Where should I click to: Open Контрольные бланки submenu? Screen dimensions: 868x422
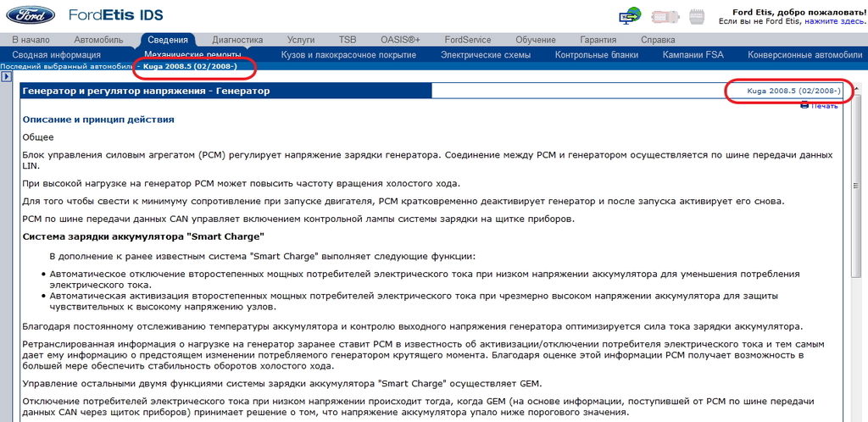[x=596, y=55]
